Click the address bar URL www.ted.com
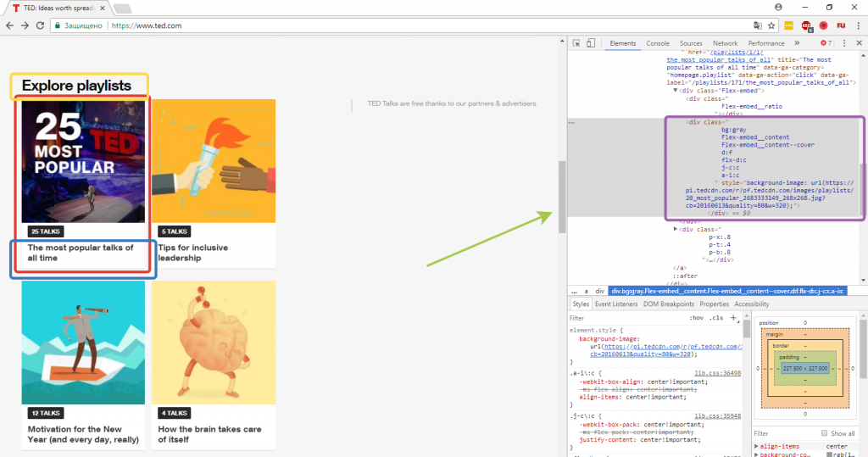The height and width of the screenshot is (457, 868). 147,25
